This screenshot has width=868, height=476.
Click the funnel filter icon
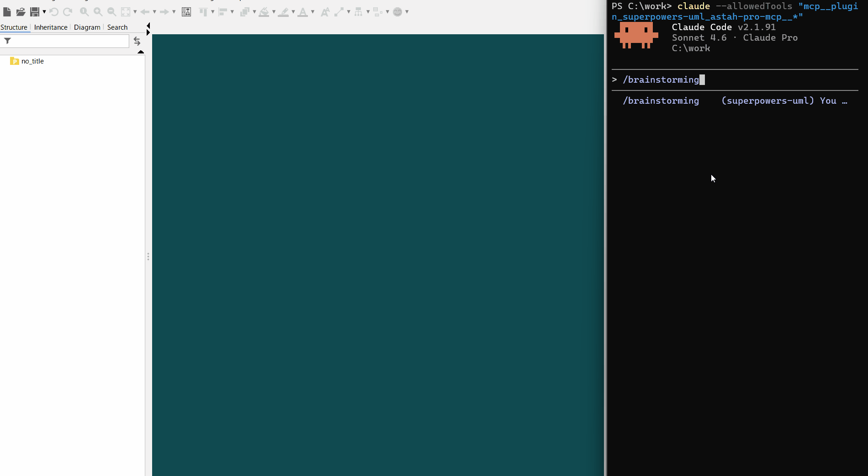click(x=7, y=41)
